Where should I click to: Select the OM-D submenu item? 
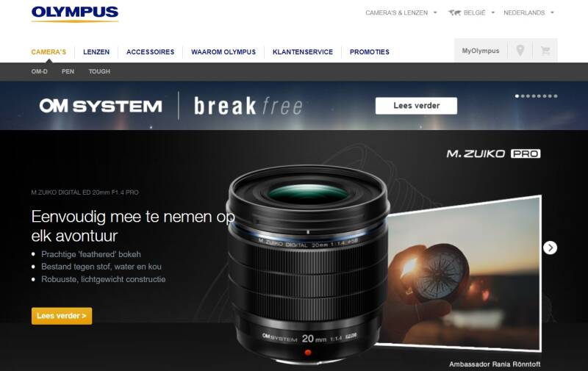point(40,71)
